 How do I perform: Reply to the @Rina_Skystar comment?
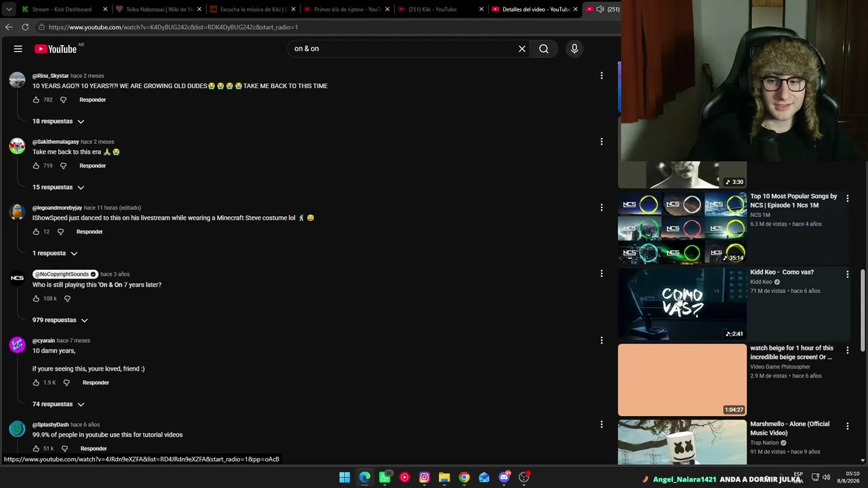pyautogui.click(x=92, y=100)
